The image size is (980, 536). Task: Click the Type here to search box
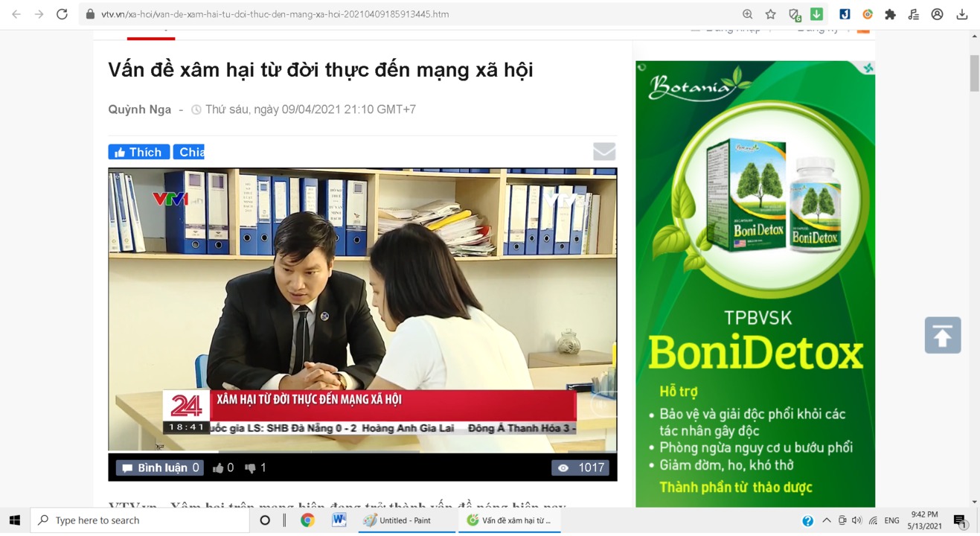tap(140, 520)
